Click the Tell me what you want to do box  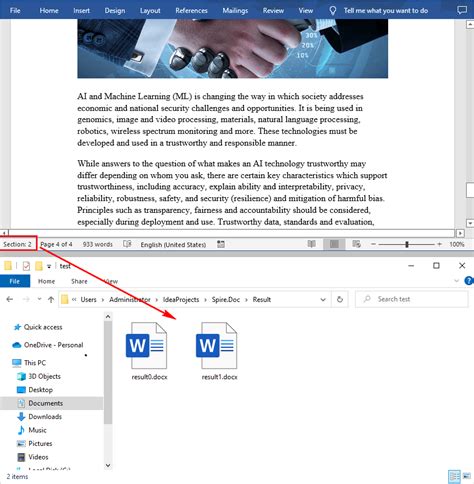point(386,11)
